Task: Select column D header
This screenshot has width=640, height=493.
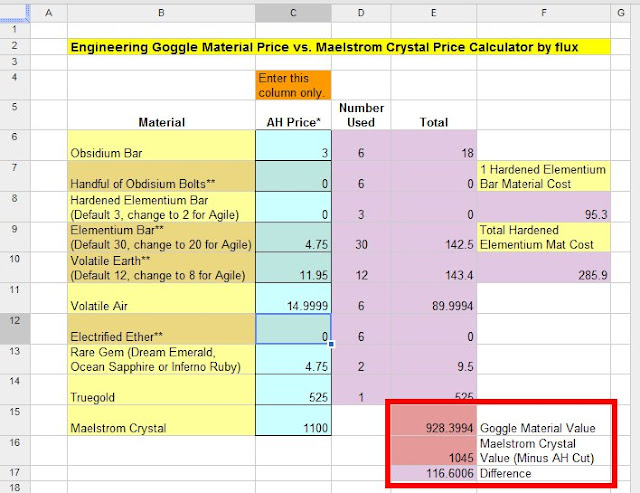Action: click(x=361, y=13)
